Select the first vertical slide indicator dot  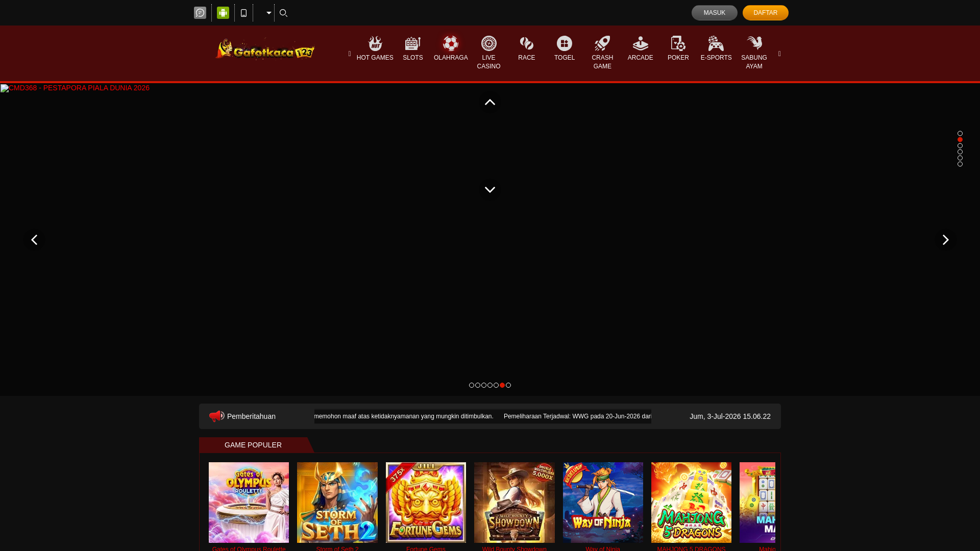pos(960,134)
